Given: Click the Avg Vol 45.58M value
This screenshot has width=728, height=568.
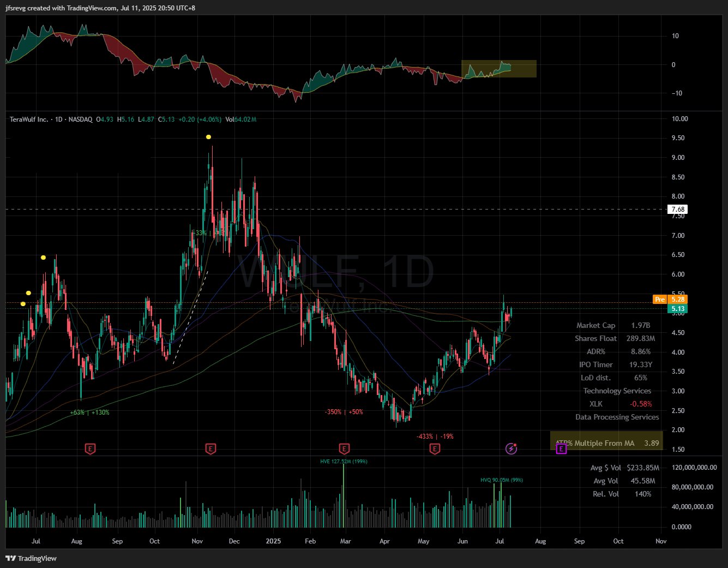Looking at the screenshot, I should [x=643, y=481].
